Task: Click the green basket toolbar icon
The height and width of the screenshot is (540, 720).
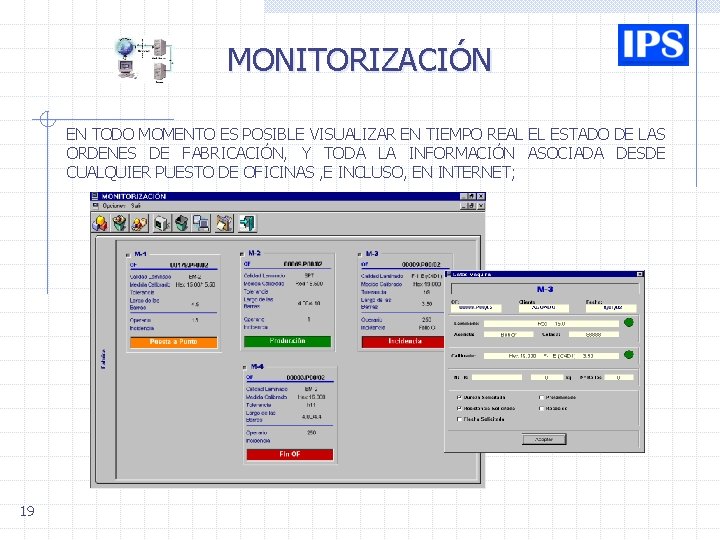Action: [120, 224]
